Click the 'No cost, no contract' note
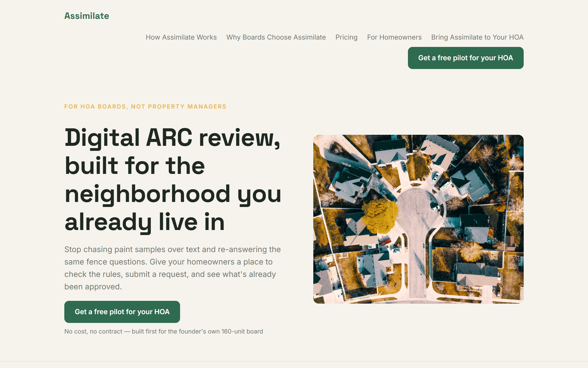 click(x=164, y=331)
